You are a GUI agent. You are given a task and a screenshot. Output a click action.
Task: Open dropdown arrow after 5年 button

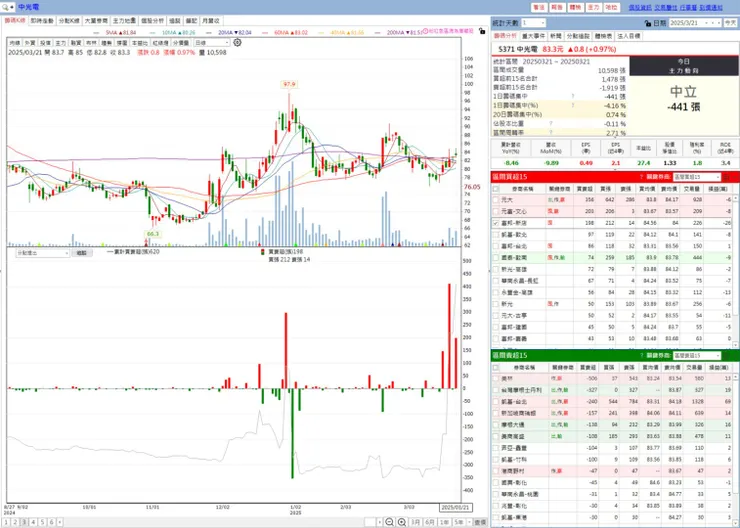tap(470, 522)
